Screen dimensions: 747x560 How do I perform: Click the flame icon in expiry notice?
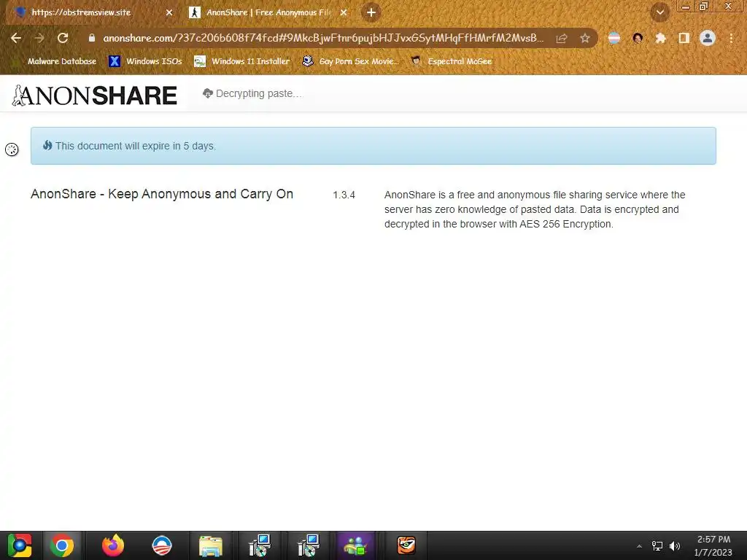click(47, 145)
